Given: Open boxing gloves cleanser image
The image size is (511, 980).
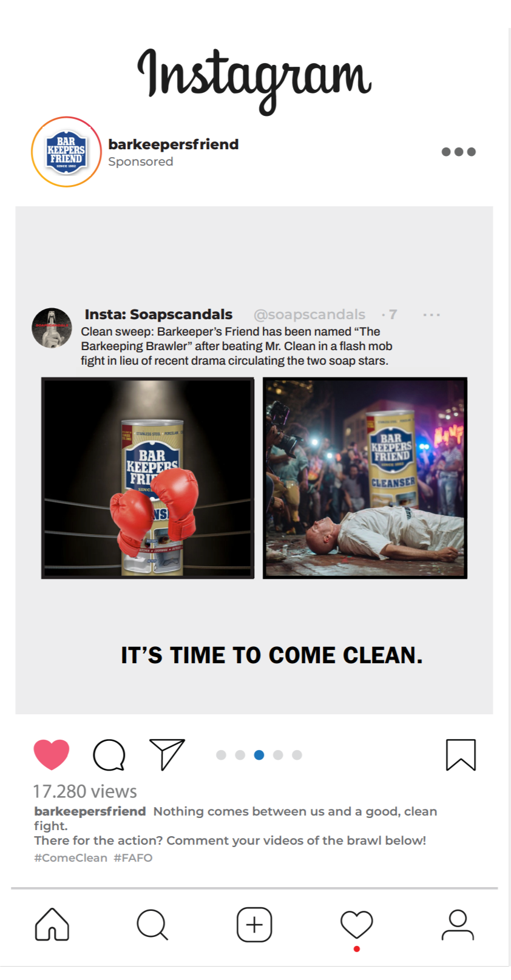Looking at the screenshot, I should coord(147,478).
